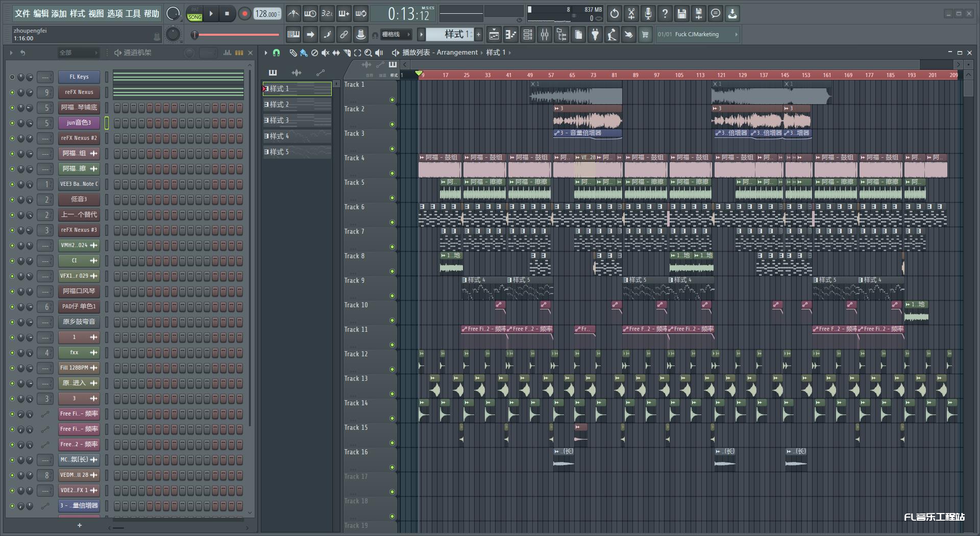
Task: Open the FL Keys channel
Action: (79, 77)
